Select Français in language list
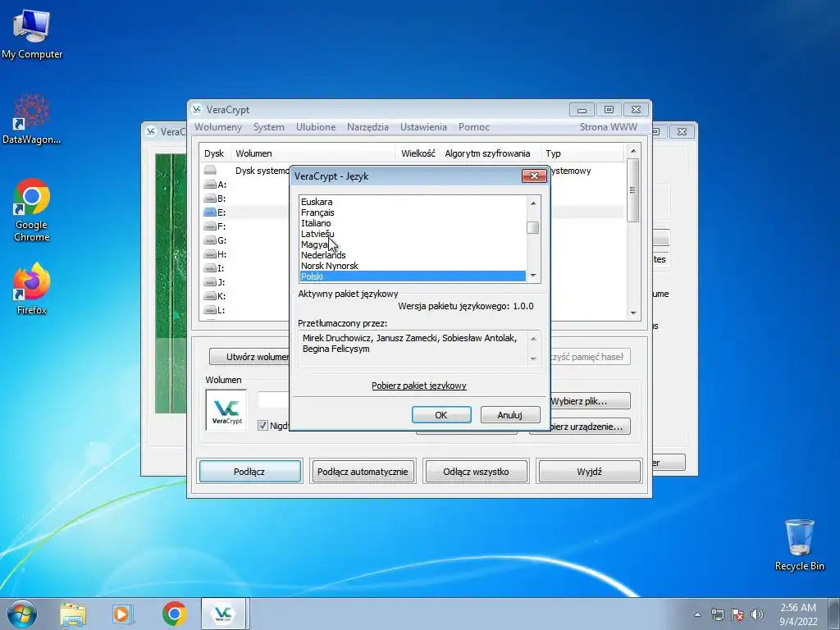 point(413,212)
